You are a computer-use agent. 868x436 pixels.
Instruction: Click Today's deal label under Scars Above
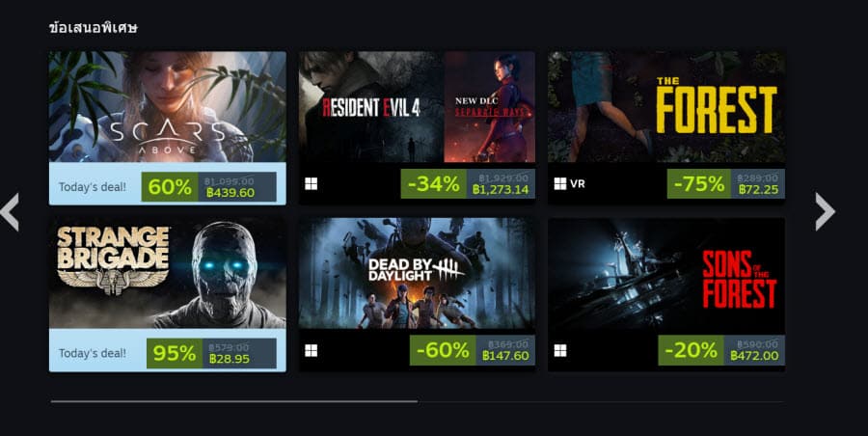point(93,187)
